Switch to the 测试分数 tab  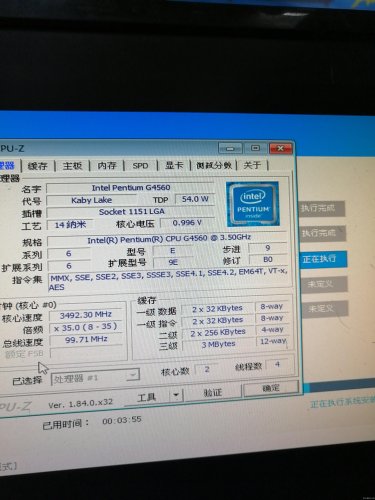(214, 165)
